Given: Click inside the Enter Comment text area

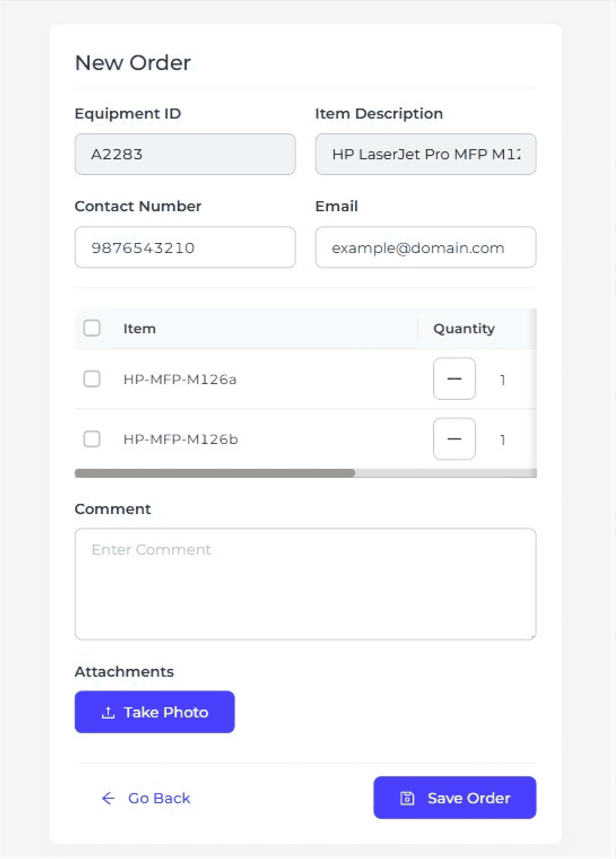Looking at the screenshot, I should [x=305, y=584].
